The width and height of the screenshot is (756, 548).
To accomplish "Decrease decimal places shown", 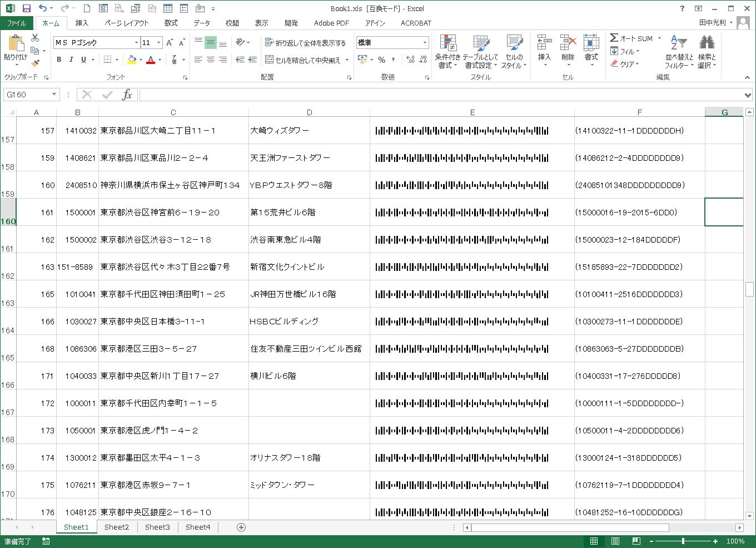I will tap(422, 60).
